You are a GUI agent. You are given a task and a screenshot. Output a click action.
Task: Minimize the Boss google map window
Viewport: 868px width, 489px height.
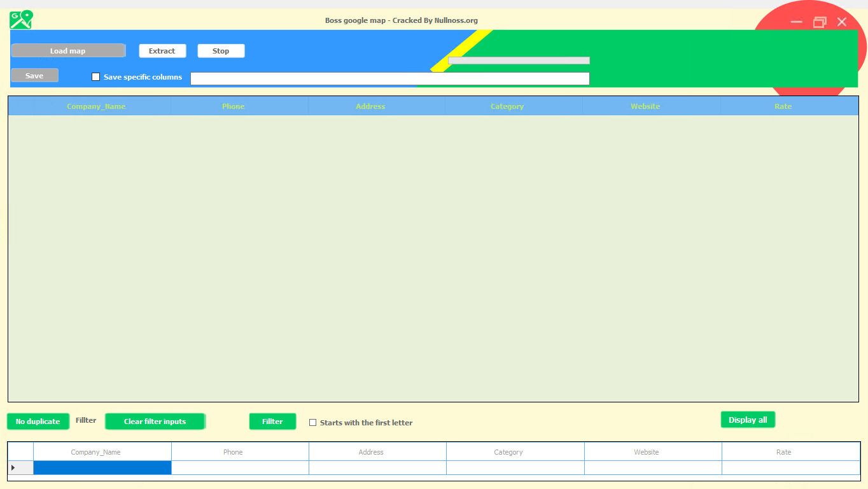click(x=796, y=22)
